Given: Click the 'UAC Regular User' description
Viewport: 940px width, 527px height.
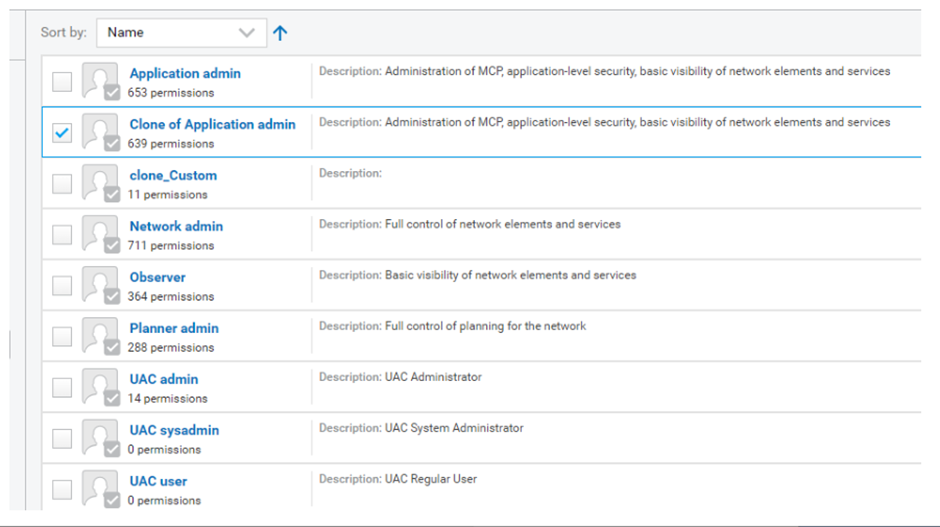Looking at the screenshot, I should 431,479.
